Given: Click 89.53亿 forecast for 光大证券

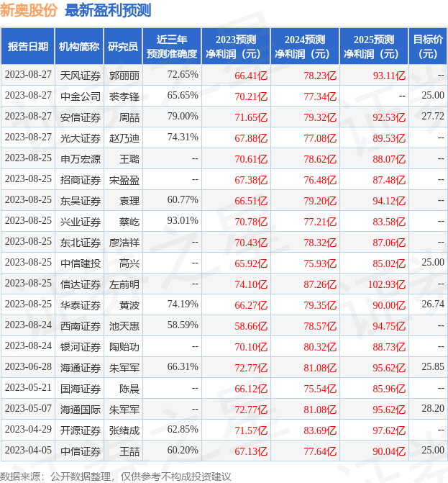Looking at the screenshot, I should (x=389, y=139).
